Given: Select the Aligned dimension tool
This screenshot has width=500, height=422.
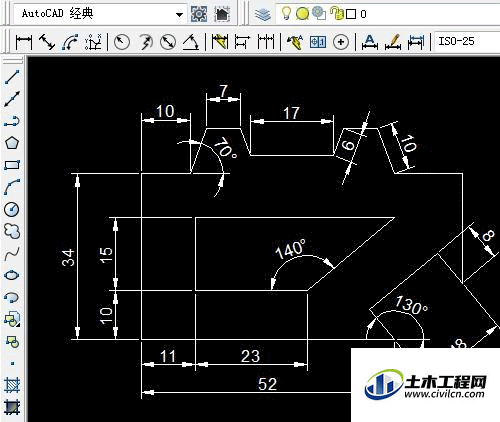Looking at the screenshot, I should click(x=47, y=42).
